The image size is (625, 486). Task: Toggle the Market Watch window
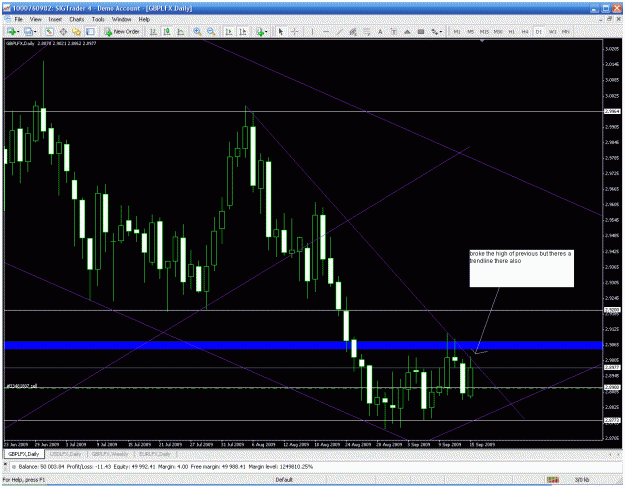tap(49, 31)
